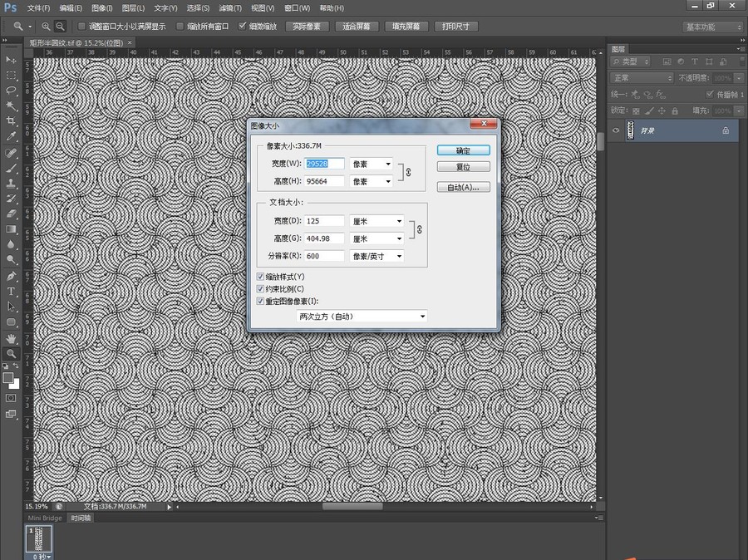Switch to the 时间轴 tab
The image size is (748, 560).
(81, 518)
